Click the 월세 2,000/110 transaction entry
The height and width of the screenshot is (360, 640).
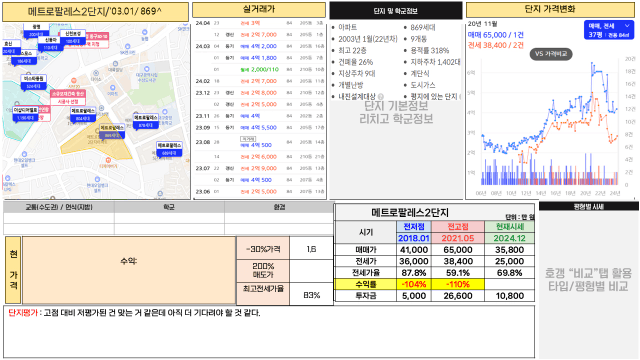point(260,69)
